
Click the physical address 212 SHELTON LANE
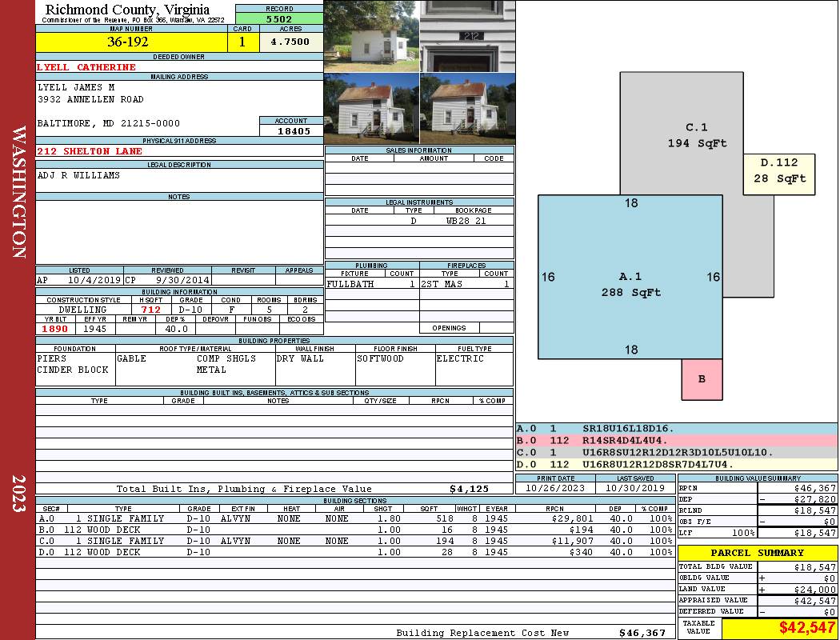point(90,151)
